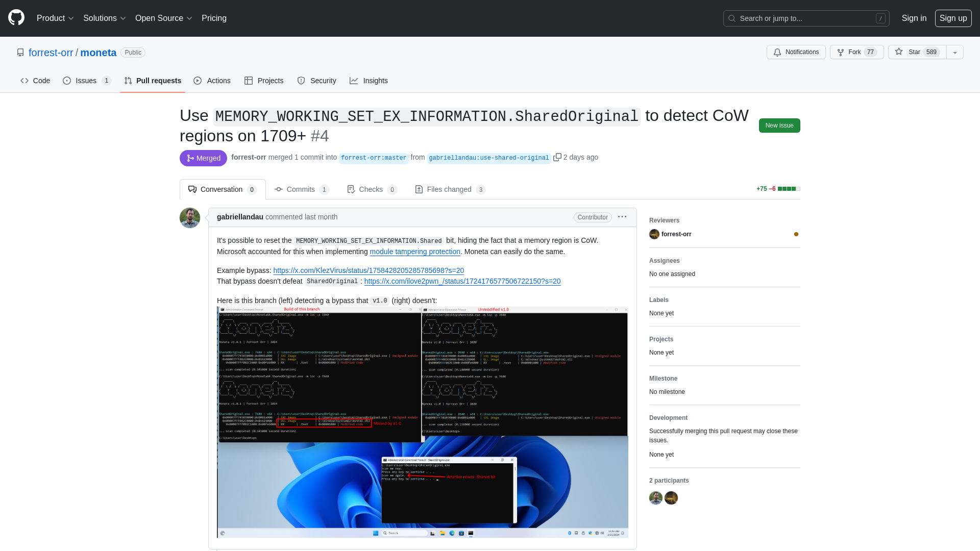The width and height of the screenshot is (980, 551).
Task: Click the forrest-orr merger name link
Action: click(249, 157)
